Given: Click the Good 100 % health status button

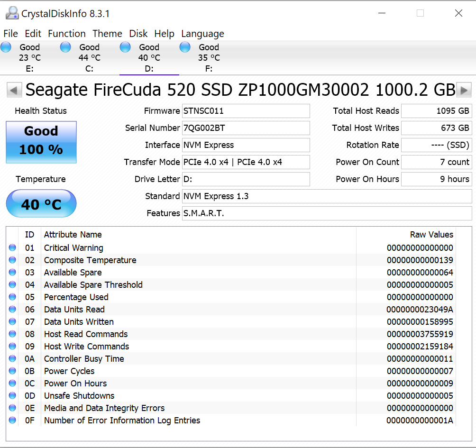Looking at the screenshot, I should (x=41, y=142).
